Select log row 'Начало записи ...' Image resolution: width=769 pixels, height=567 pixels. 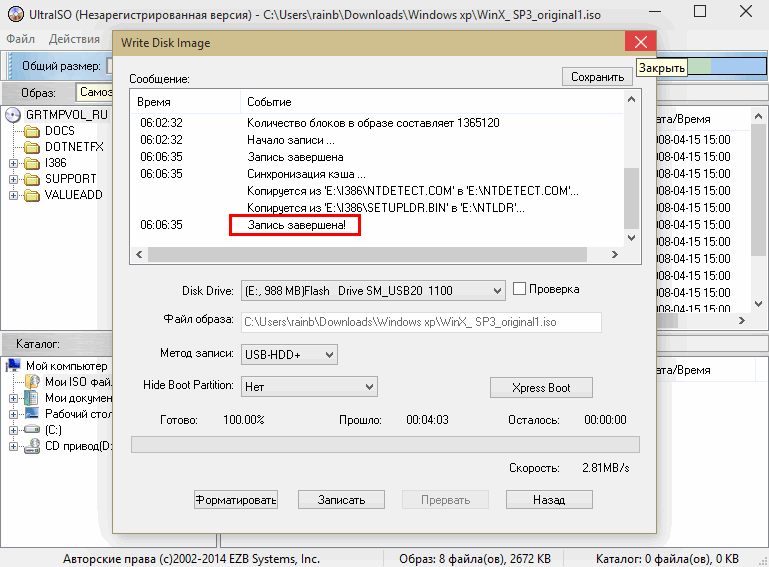pyautogui.click(x=377, y=140)
